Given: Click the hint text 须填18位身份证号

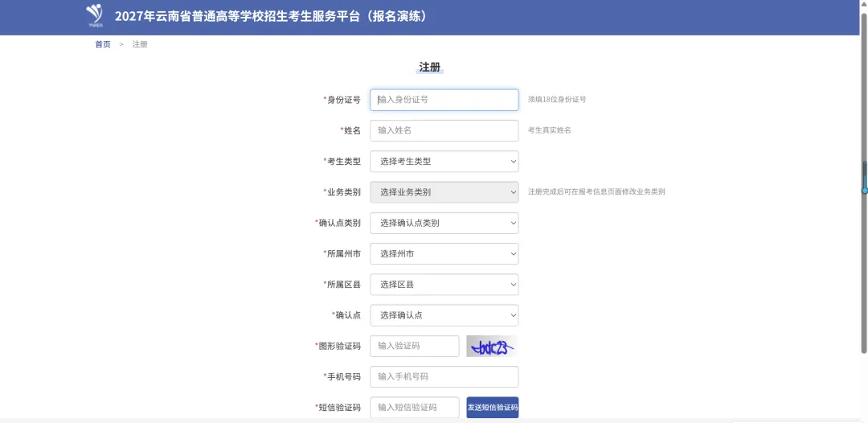Looking at the screenshot, I should [x=557, y=100].
